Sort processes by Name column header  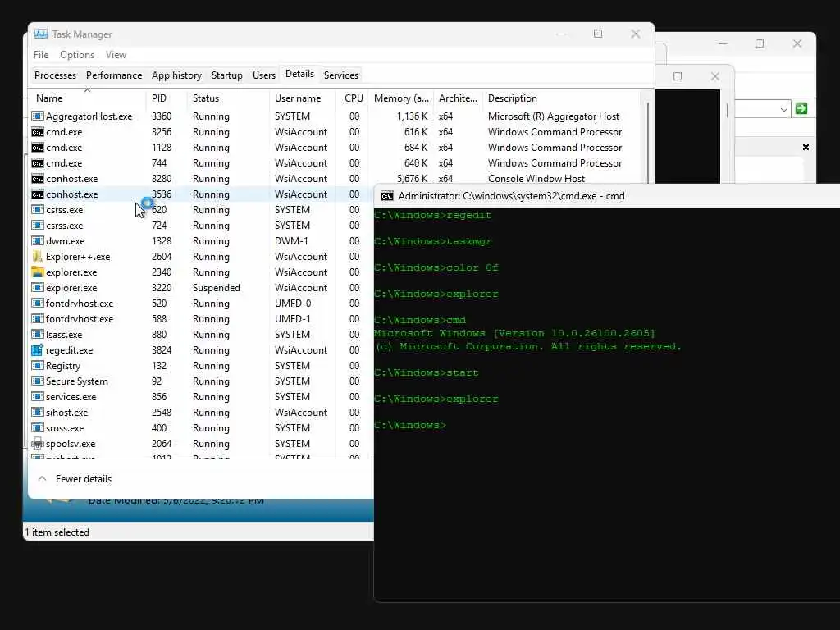tap(87, 98)
